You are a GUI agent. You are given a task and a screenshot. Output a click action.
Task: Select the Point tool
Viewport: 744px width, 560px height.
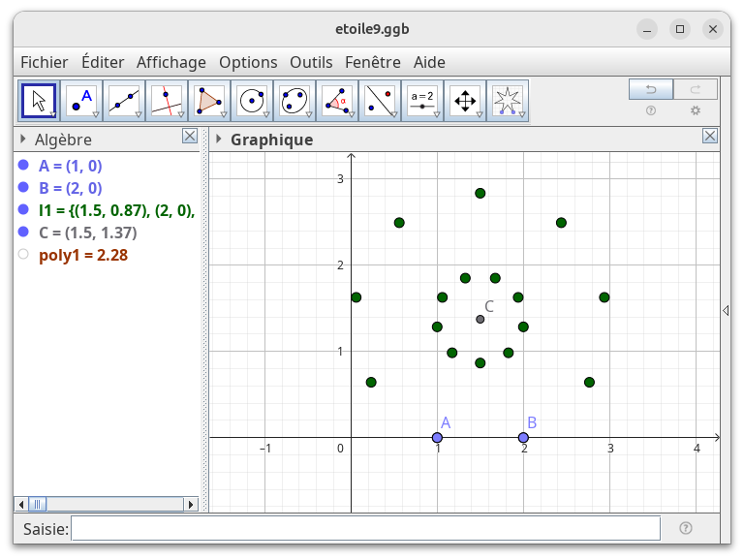(81, 100)
